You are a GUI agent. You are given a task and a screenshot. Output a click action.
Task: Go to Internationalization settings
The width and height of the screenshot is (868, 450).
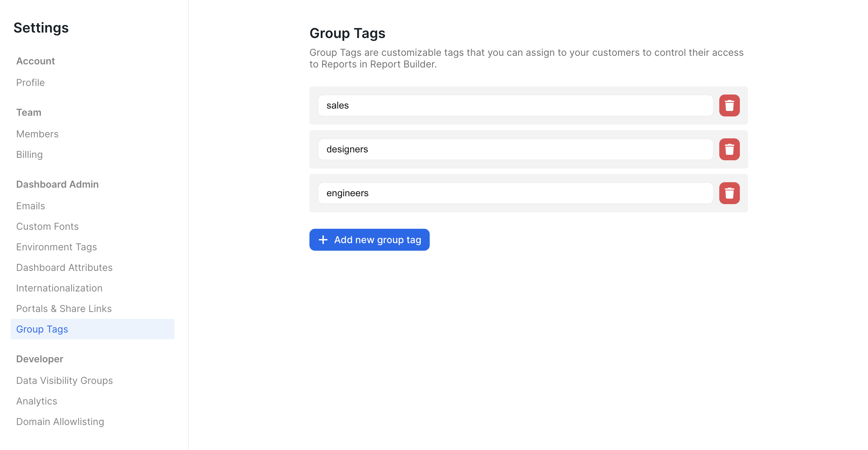pos(59,288)
